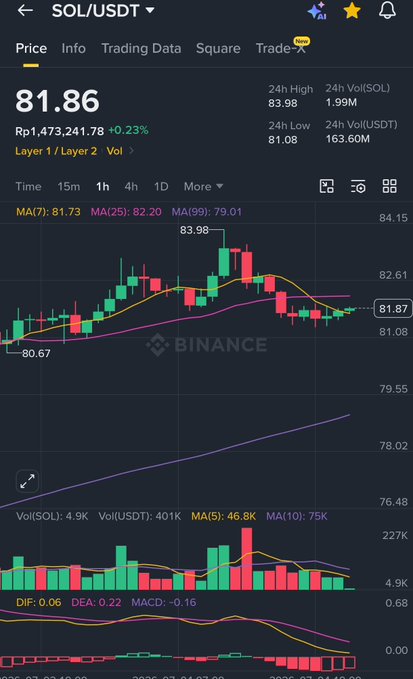Switch to the Square tab
Image resolution: width=413 pixels, height=679 pixels.
coord(218,48)
